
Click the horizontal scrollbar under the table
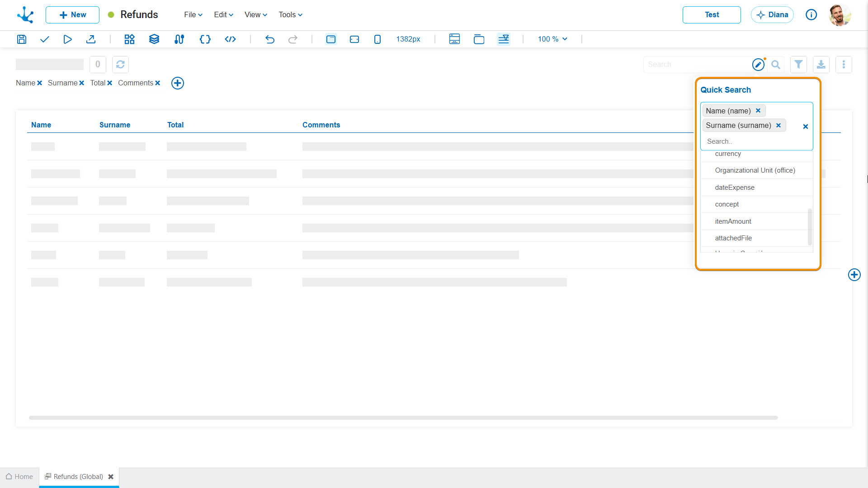point(403,418)
